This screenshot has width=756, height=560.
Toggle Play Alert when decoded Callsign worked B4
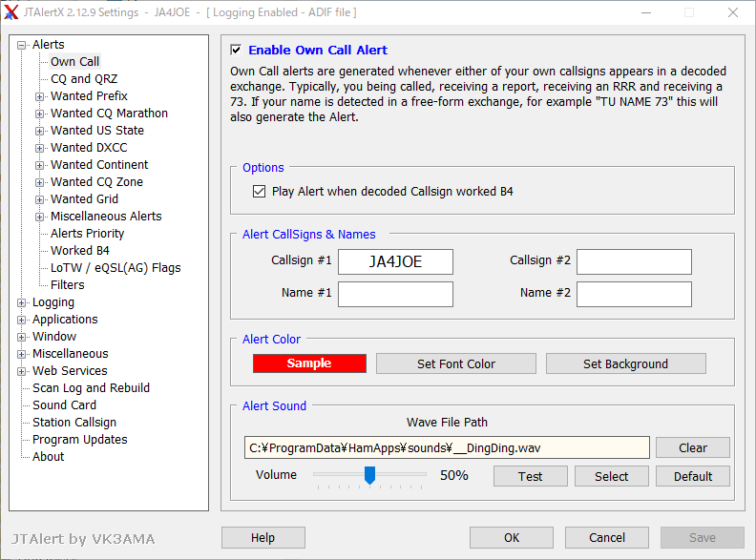click(259, 192)
